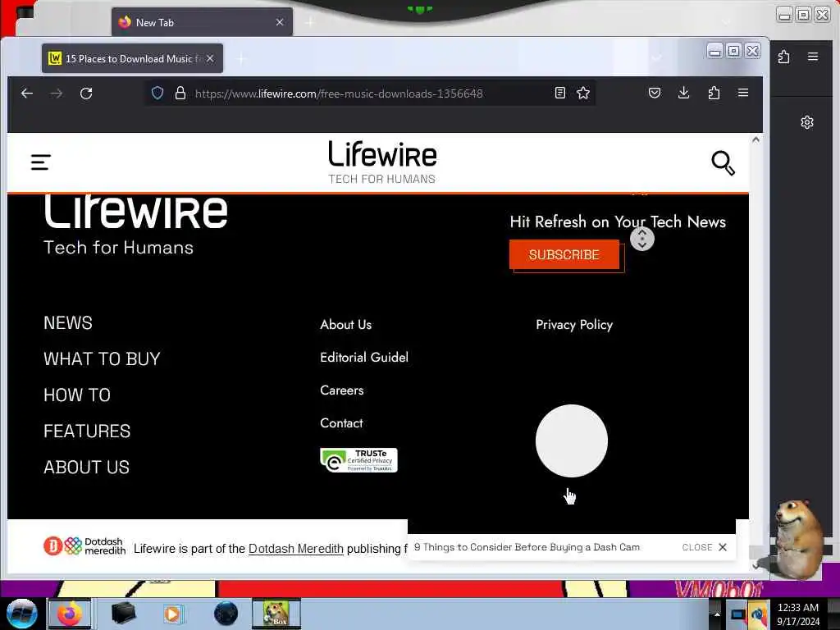This screenshot has width=840, height=630.
Task: Open the media player taskbar icon
Action: [x=172, y=614]
